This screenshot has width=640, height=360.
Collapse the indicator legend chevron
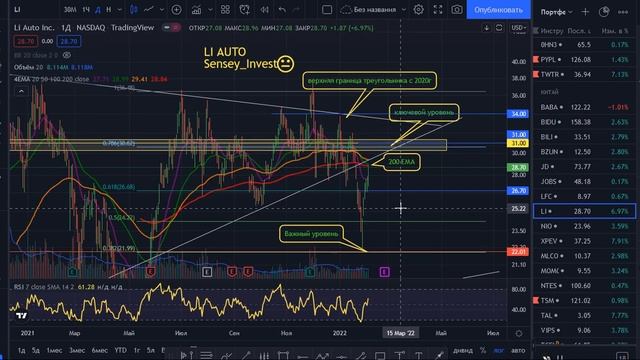pos(21,91)
